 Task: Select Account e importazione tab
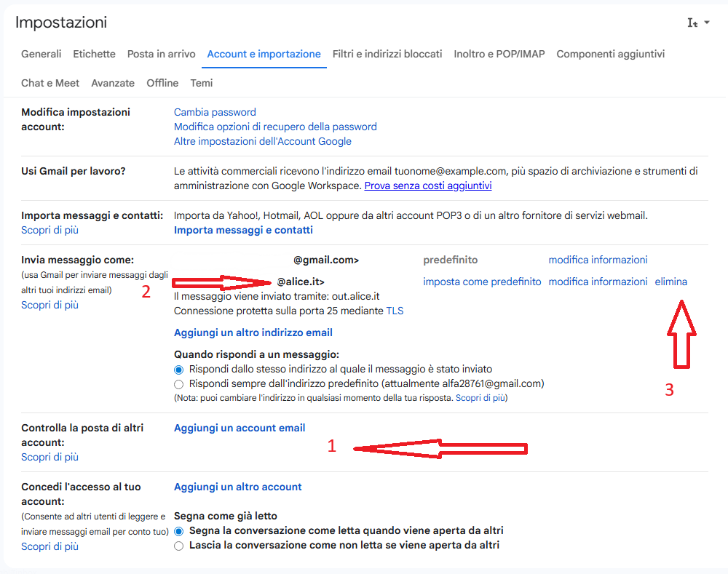point(264,54)
